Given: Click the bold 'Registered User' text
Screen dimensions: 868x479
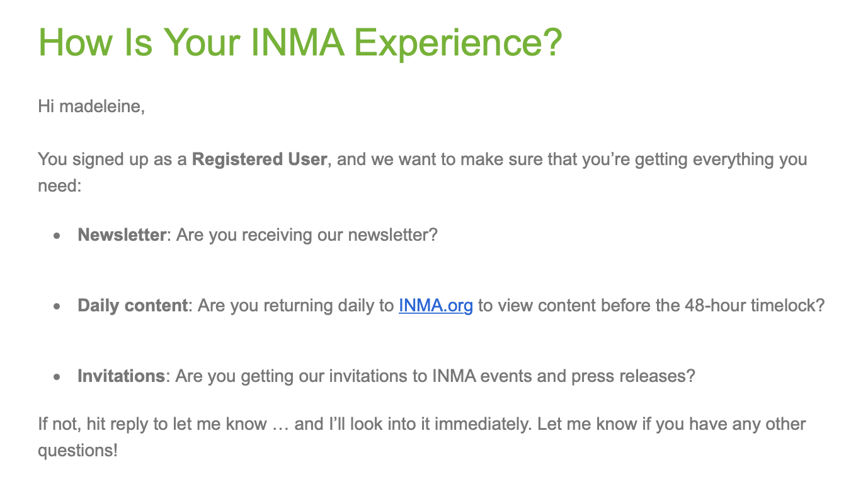Looking at the screenshot, I should [x=259, y=159].
